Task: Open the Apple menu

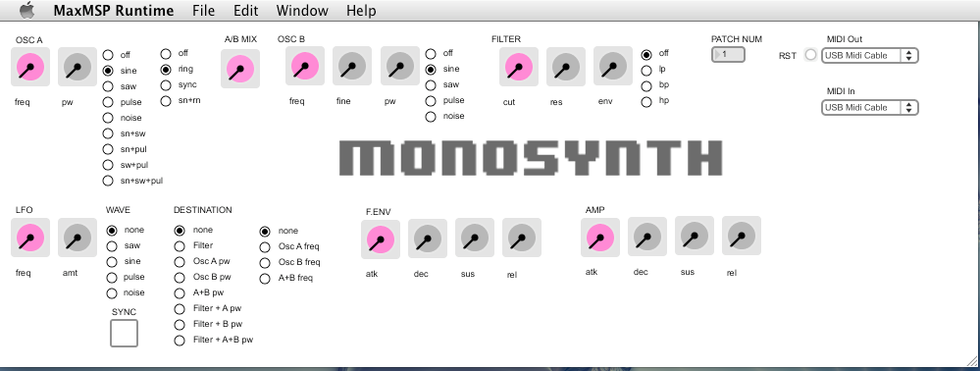Action: pyautogui.click(x=26, y=10)
